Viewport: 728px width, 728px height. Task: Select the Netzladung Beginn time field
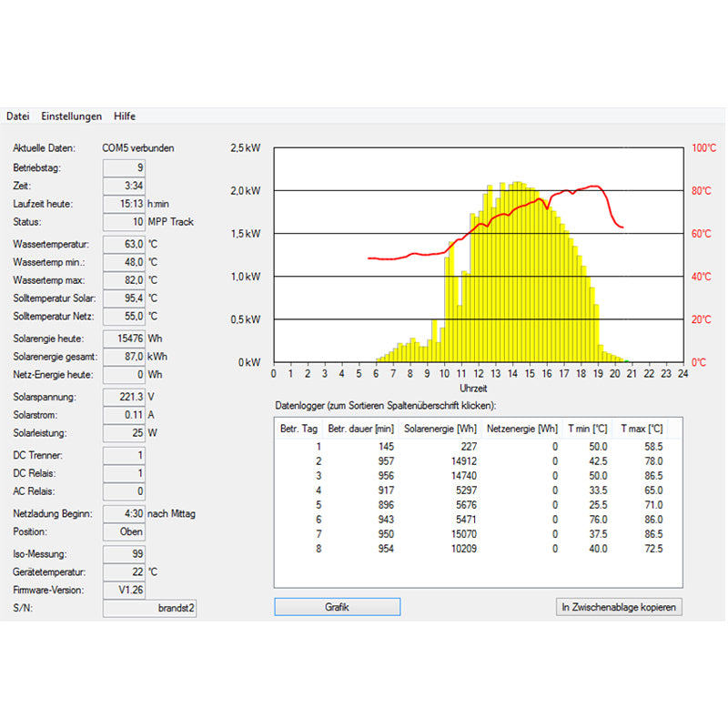click(124, 514)
